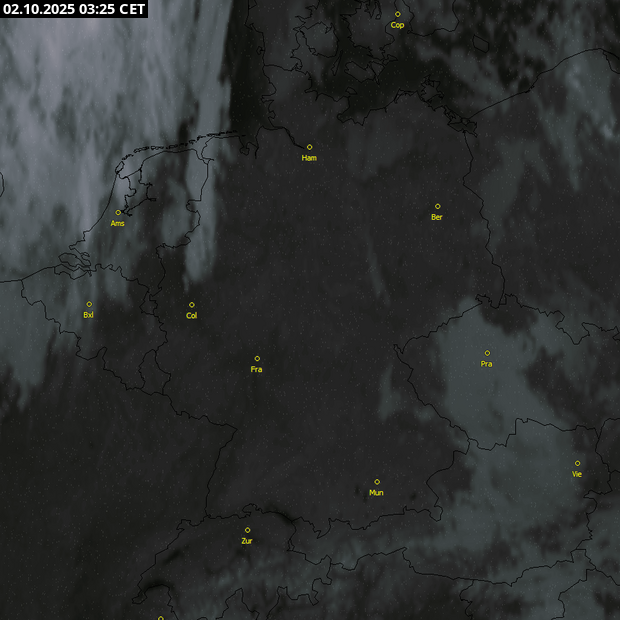Select the Zurich marker circle

(247, 530)
